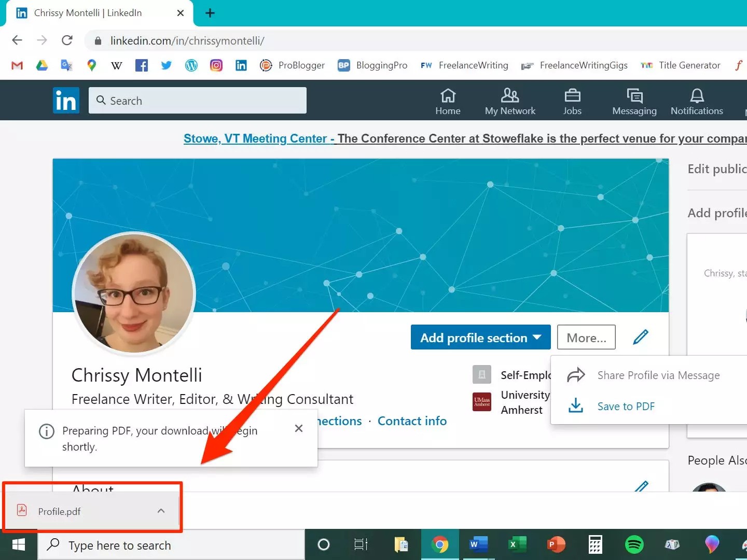
Task: Open FreelanceWritingGigs bookmark
Action: point(574,65)
